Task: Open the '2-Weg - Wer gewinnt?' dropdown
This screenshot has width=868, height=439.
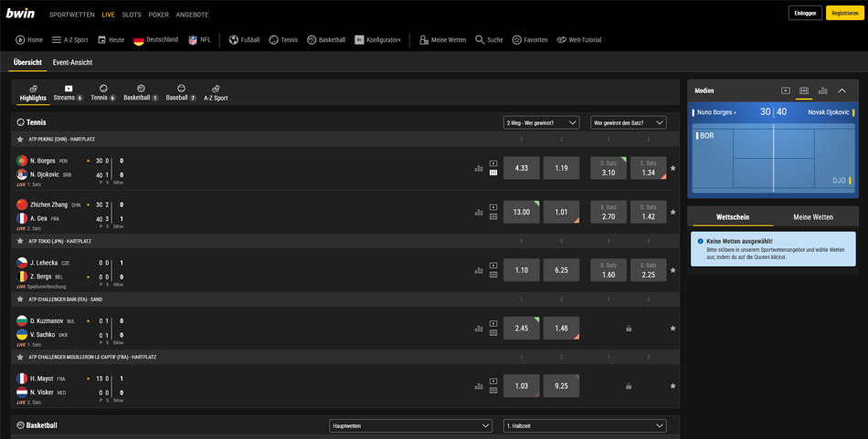Action: pyautogui.click(x=542, y=122)
